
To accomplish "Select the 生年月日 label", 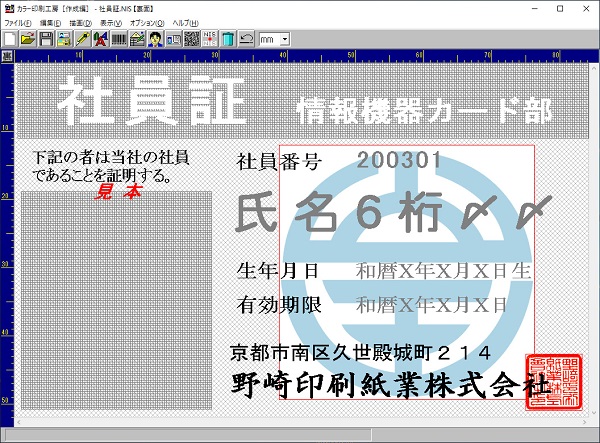I will pos(278,270).
